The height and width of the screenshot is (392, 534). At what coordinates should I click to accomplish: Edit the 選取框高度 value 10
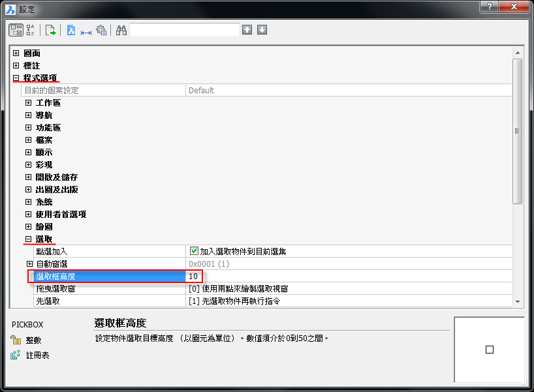[193, 277]
